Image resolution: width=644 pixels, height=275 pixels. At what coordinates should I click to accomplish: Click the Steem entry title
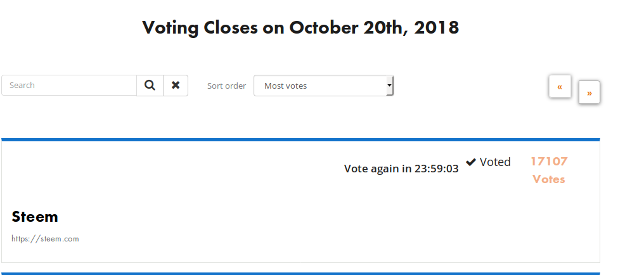point(35,217)
